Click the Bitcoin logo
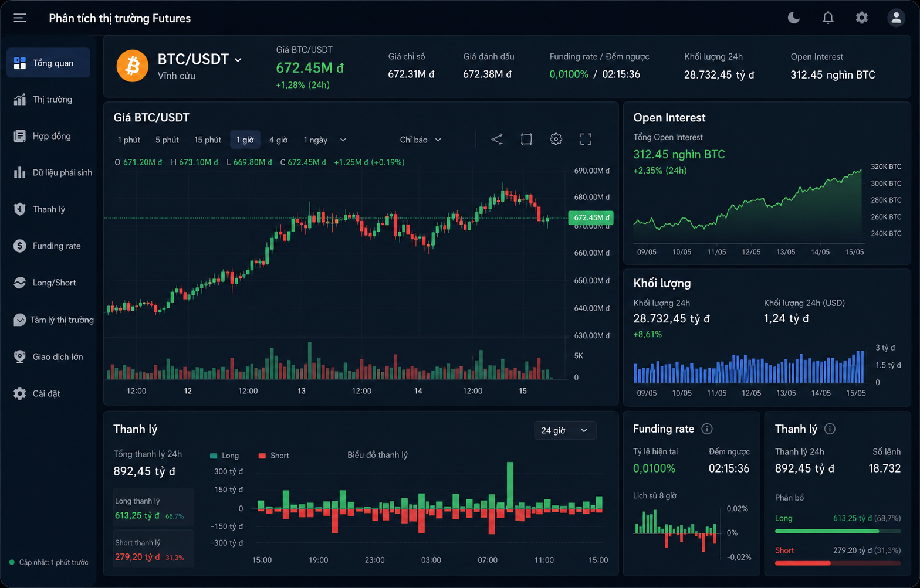 (133, 66)
